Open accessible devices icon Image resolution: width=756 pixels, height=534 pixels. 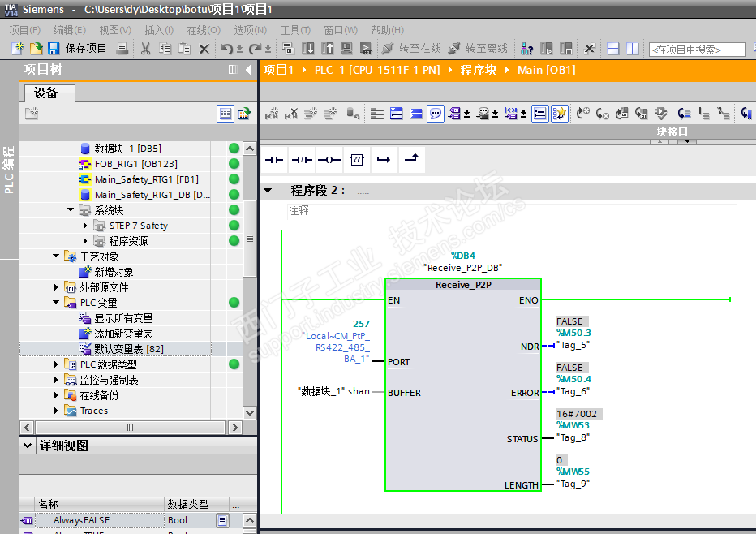coord(527,48)
